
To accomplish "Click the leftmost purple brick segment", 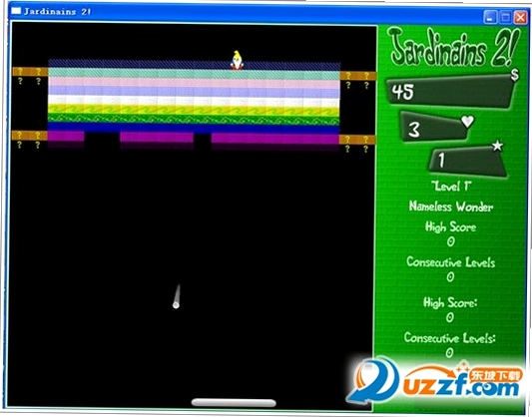I will coord(66,137).
